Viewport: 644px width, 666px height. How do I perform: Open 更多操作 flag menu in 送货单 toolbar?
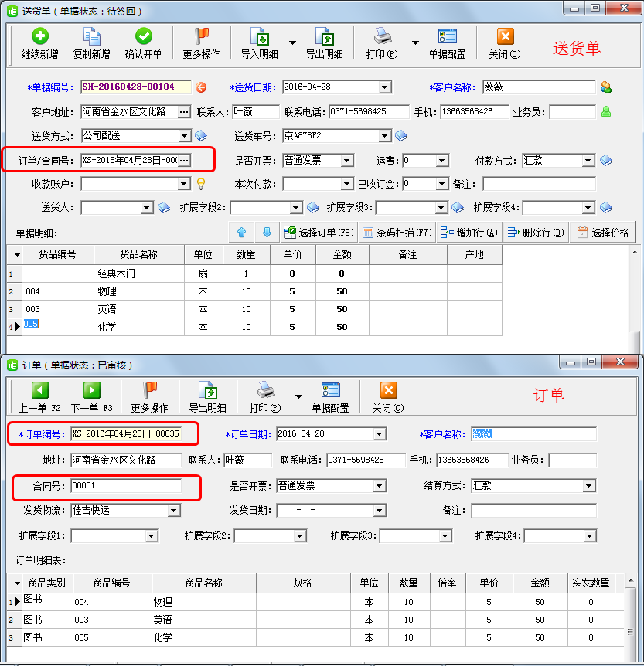coord(201,37)
